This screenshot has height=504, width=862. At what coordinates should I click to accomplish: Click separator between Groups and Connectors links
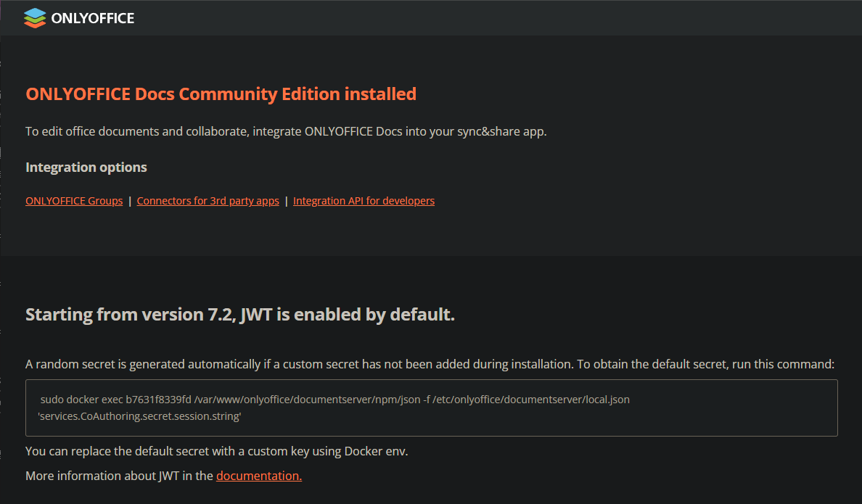(130, 201)
